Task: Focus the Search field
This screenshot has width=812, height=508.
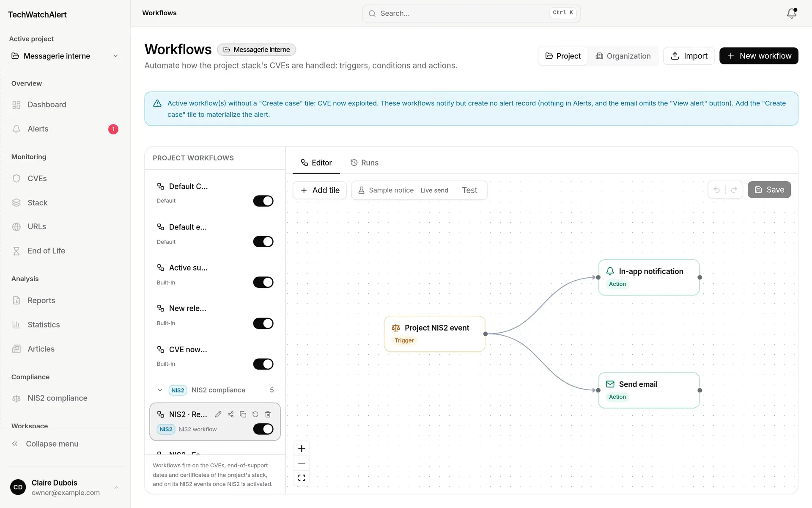Action: (x=471, y=14)
